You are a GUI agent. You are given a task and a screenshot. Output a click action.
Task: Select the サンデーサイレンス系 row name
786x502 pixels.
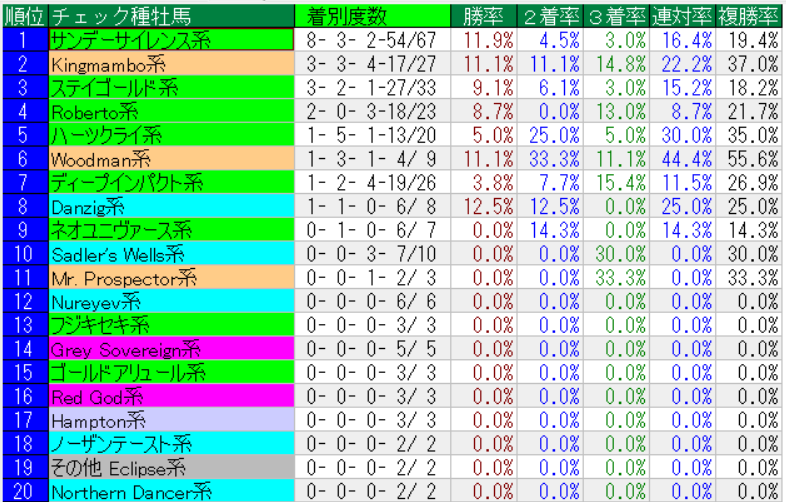171,40
